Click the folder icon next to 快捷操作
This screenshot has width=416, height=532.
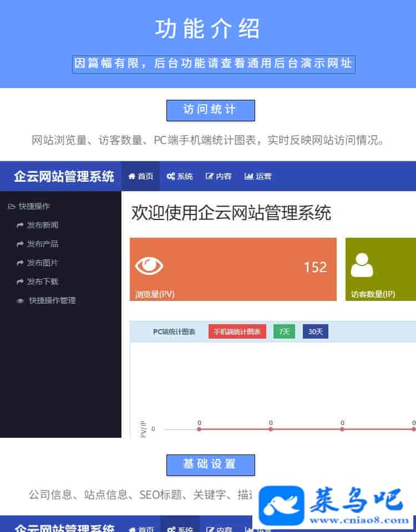click(x=12, y=206)
